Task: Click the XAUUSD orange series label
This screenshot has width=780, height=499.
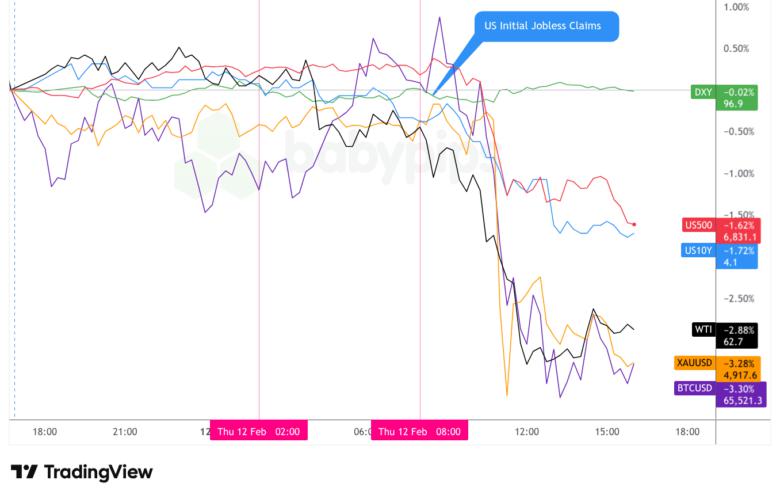Action: [693, 363]
